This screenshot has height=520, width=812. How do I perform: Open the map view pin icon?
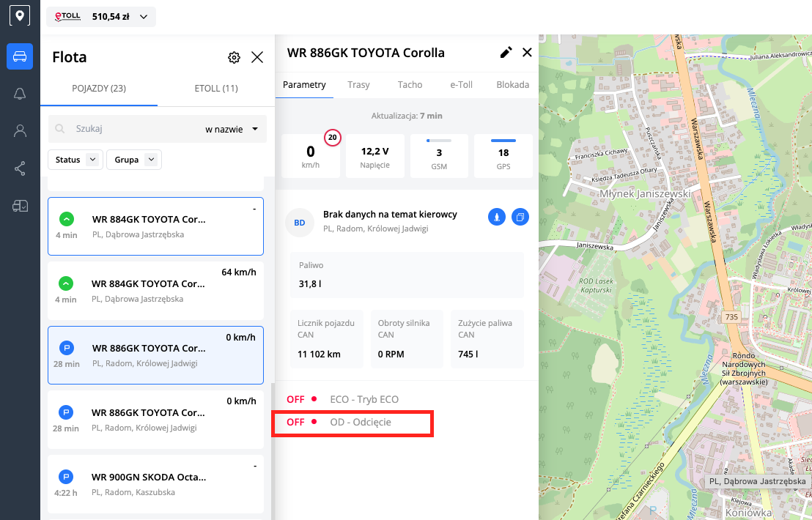coord(20,15)
